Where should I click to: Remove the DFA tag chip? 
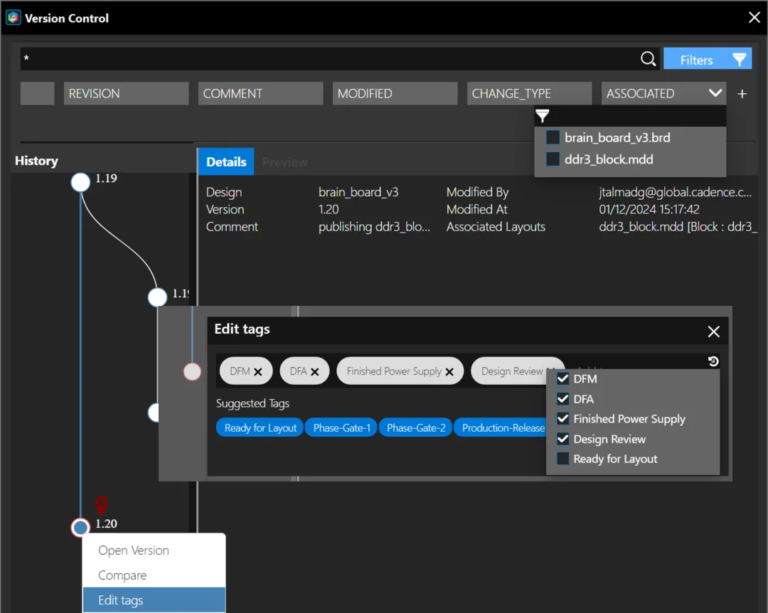(314, 372)
